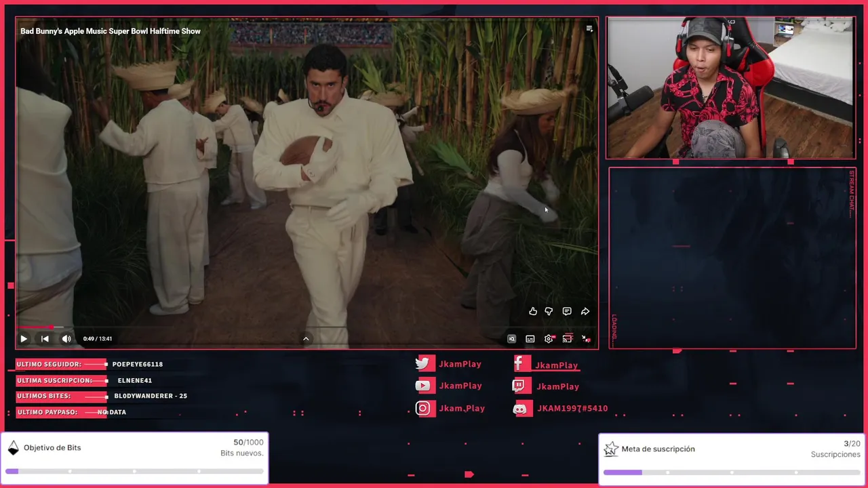Viewport: 868px width, 488px height.
Task: Click the BLODYWANDERER - 25 bits entry
Action: click(x=151, y=396)
